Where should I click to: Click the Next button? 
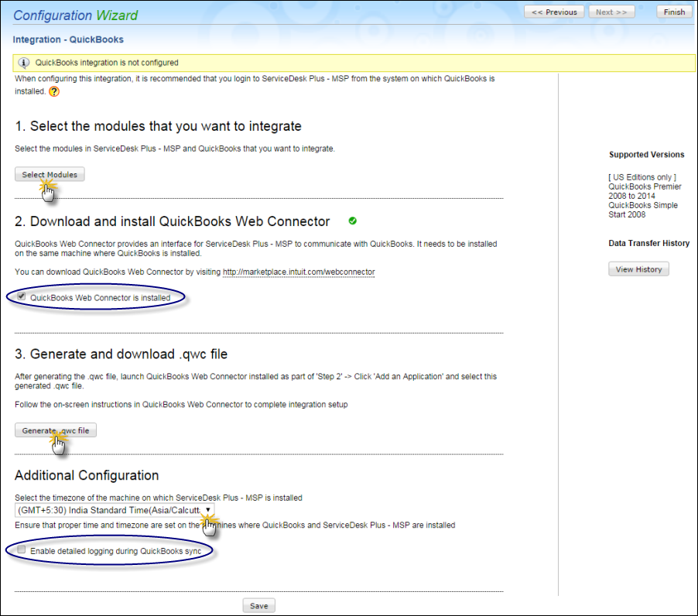[611, 12]
